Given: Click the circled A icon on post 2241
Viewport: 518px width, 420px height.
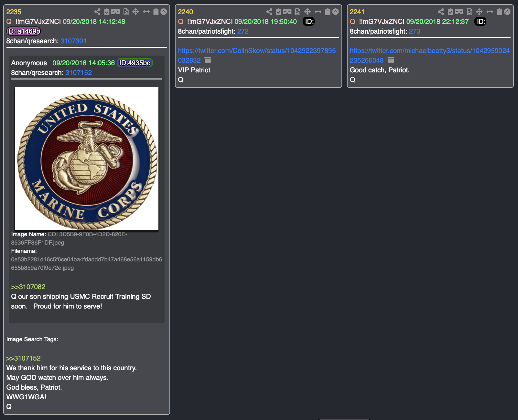Looking at the screenshot, I should (507, 12).
